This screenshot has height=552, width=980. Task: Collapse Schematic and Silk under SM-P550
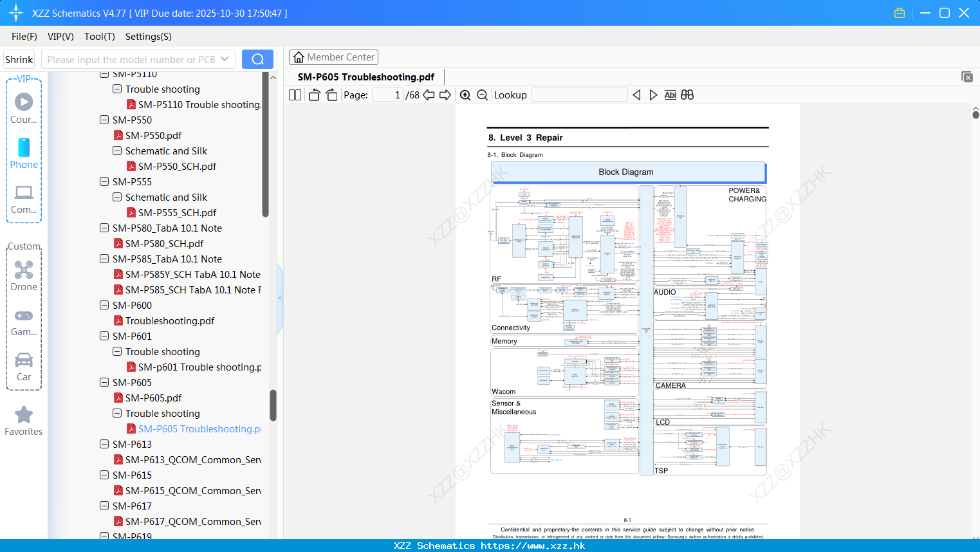pyautogui.click(x=117, y=151)
